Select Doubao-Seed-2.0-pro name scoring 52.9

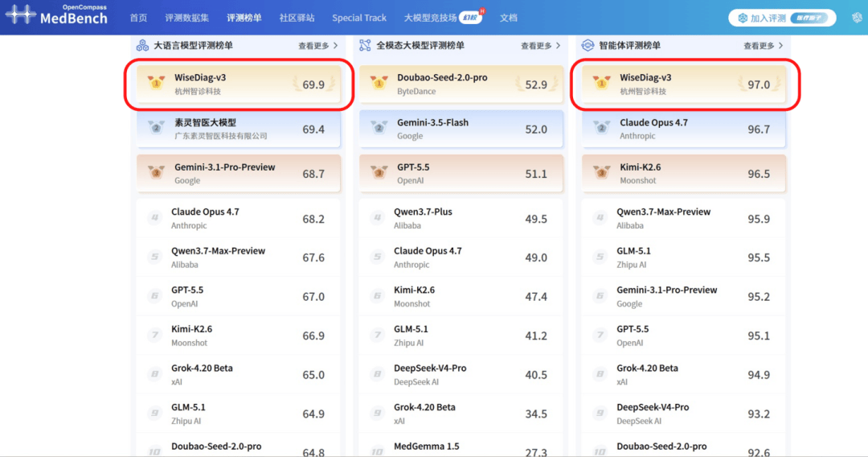coord(442,77)
